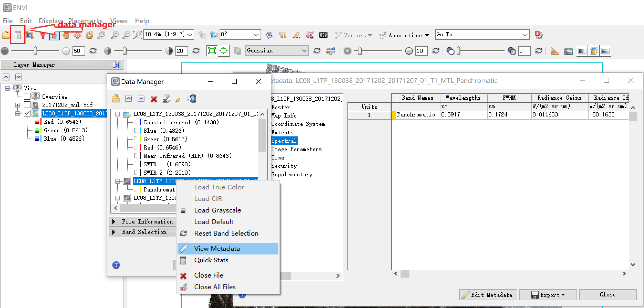Screen dimensions: 644x308
Task: Uncheck the LC08_L1TP_130038 layer checkbox
Action: coord(27,113)
